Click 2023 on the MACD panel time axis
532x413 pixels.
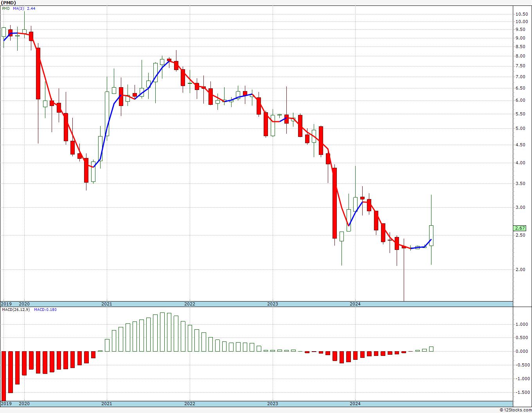[273, 404]
